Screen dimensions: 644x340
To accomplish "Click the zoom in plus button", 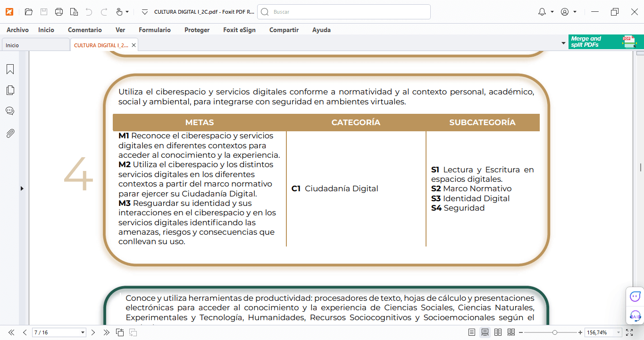I will pyautogui.click(x=580, y=332).
